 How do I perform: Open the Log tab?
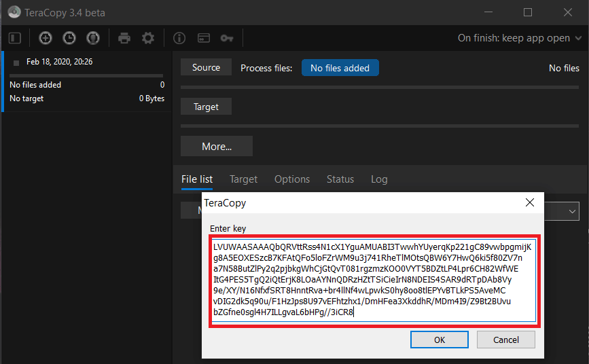click(379, 179)
